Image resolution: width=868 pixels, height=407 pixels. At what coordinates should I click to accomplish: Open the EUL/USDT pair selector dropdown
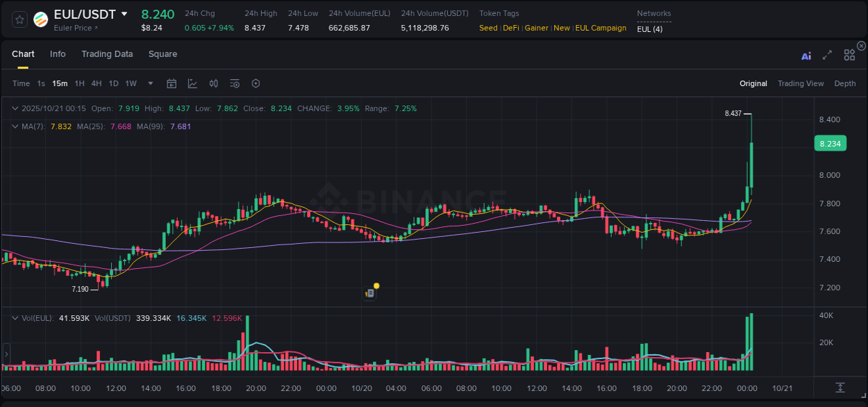124,14
